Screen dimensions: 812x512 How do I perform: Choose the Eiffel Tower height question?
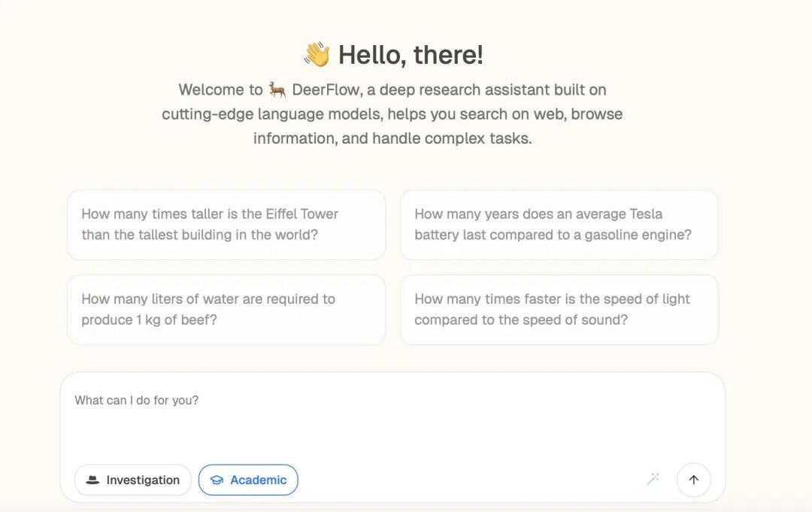coord(226,225)
